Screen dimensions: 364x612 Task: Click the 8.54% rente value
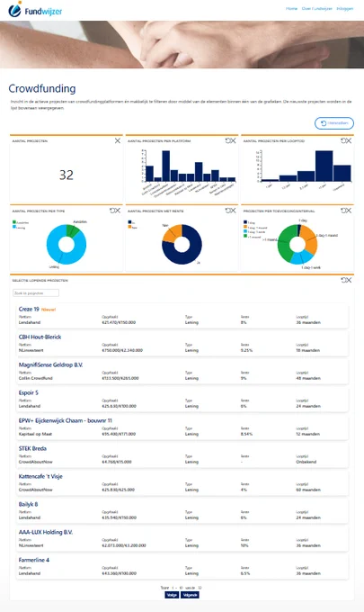click(246, 434)
